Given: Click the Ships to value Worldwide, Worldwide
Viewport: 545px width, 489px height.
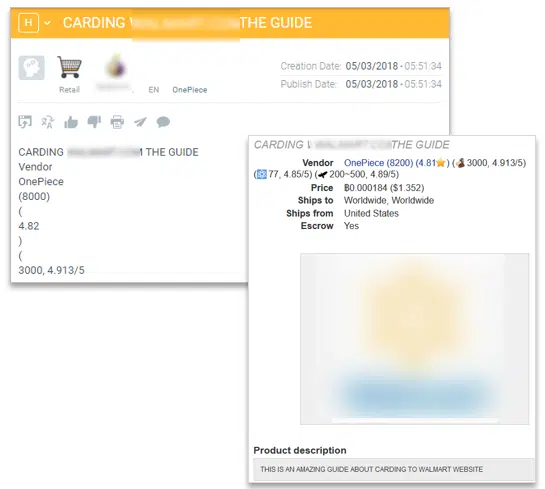Looking at the screenshot, I should 389,201.
